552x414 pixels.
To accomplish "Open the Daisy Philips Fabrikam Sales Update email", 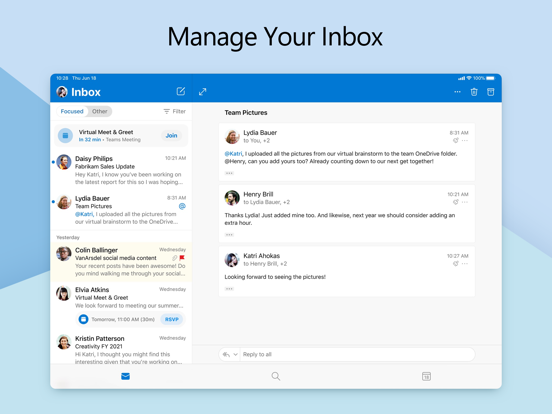I will click(x=121, y=170).
